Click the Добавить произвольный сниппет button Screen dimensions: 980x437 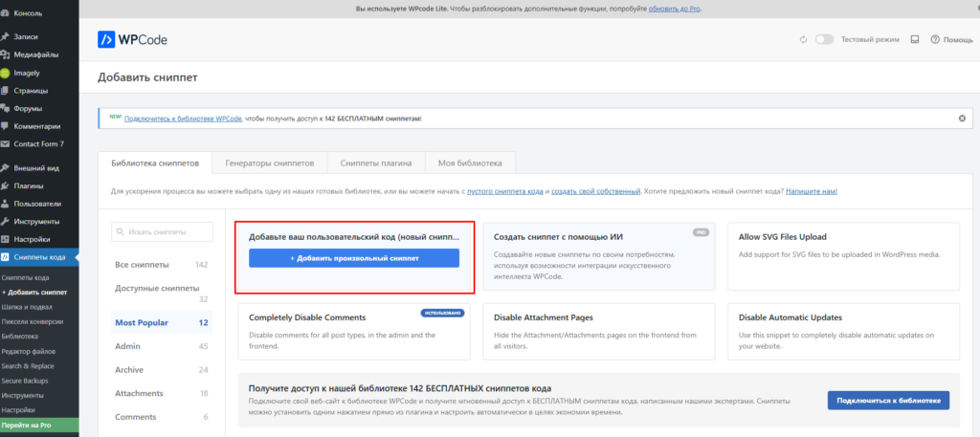click(354, 258)
